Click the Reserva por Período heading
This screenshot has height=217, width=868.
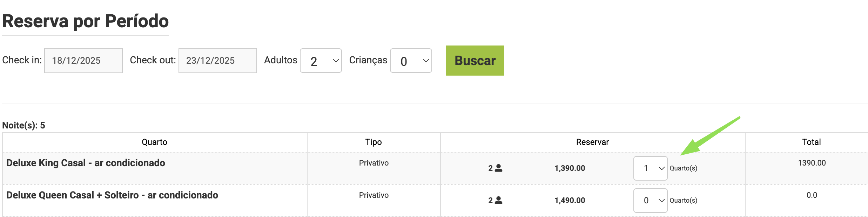click(x=86, y=21)
